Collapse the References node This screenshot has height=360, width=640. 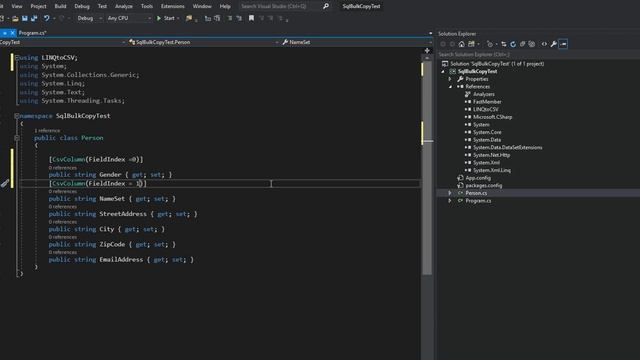[x=450, y=87]
